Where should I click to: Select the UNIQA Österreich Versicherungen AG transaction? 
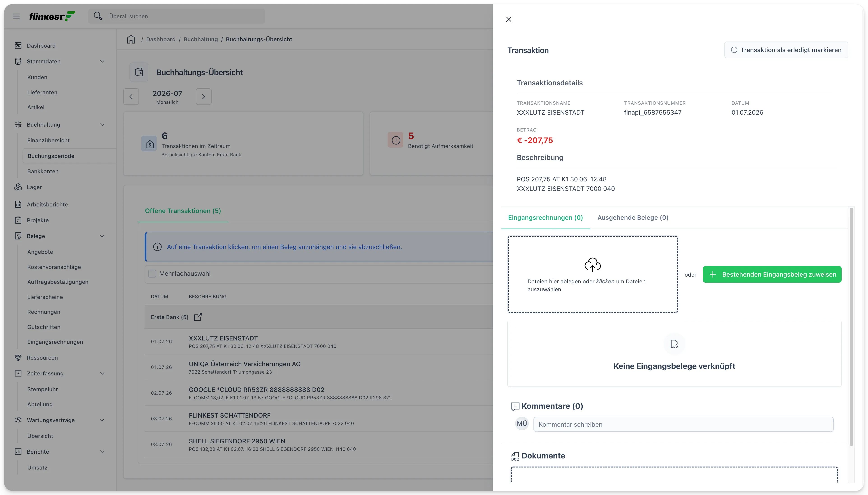318,367
